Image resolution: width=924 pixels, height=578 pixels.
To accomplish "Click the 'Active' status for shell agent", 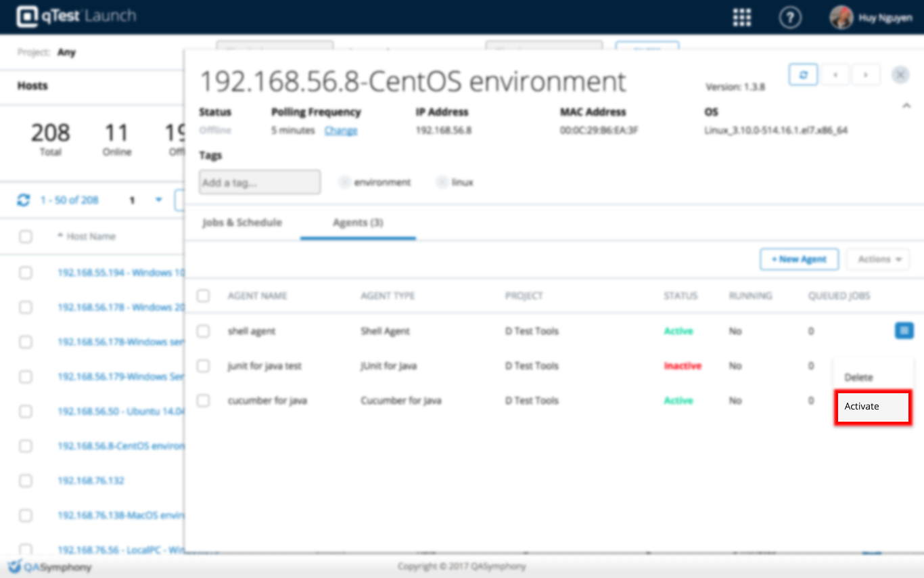I will tap(678, 331).
